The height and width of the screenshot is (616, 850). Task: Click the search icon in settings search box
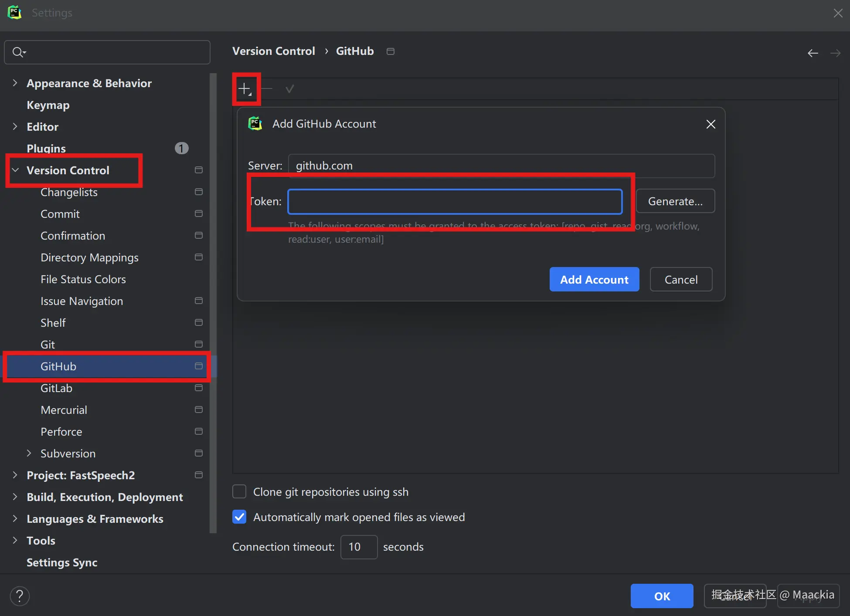(x=18, y=52)
